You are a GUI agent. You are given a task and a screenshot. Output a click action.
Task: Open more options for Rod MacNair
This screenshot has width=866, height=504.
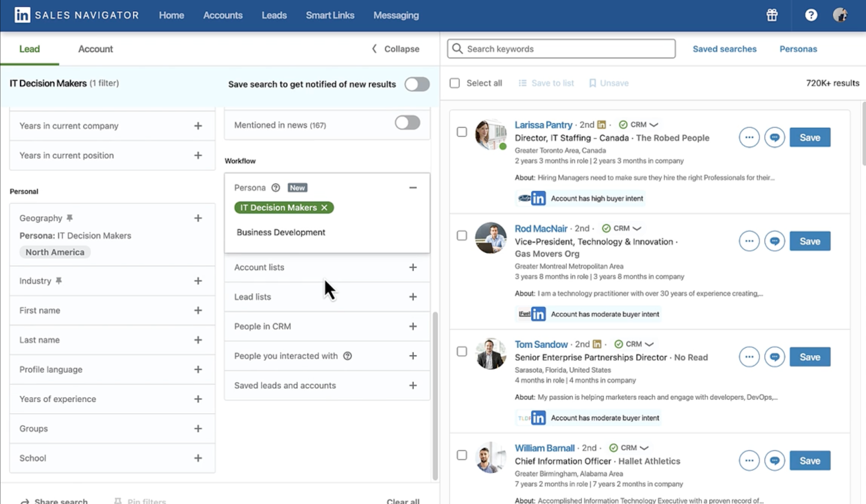point(749,241)
